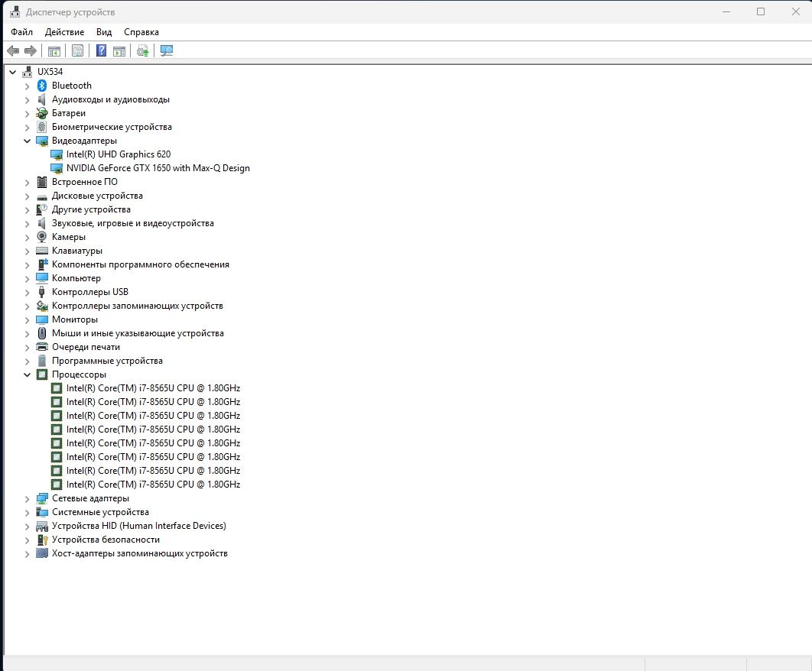Collapse the Видеоадаптеры category
This screenshot has height=671, width=812.
(27, 141)
